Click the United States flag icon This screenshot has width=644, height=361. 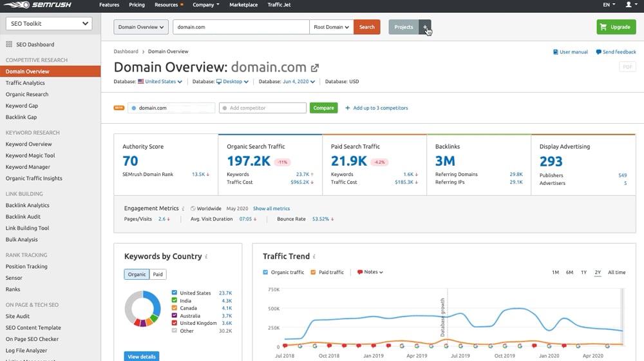141,81
